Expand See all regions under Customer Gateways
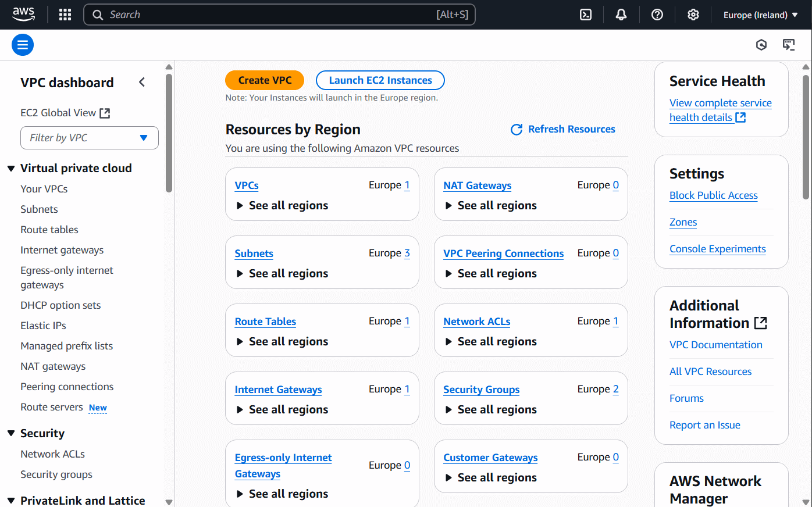This screenshot has height=507, width=812. (x=491, y=477)
